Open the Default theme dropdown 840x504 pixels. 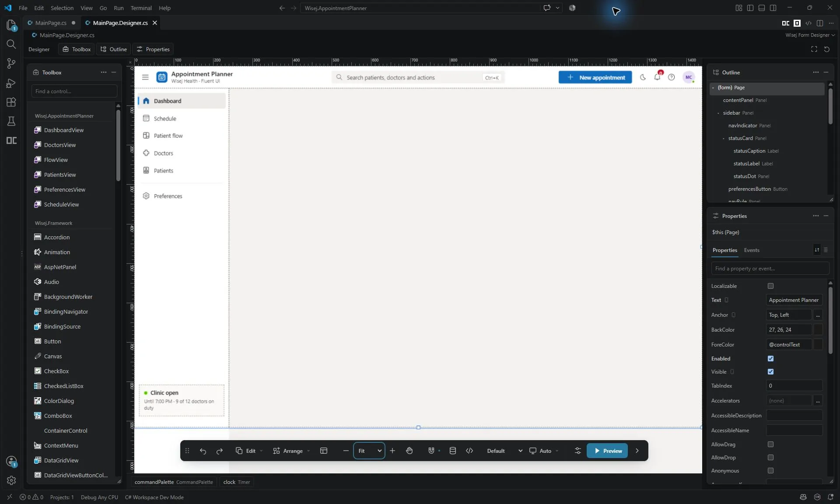pyautogui.click(x=504, y=451)
